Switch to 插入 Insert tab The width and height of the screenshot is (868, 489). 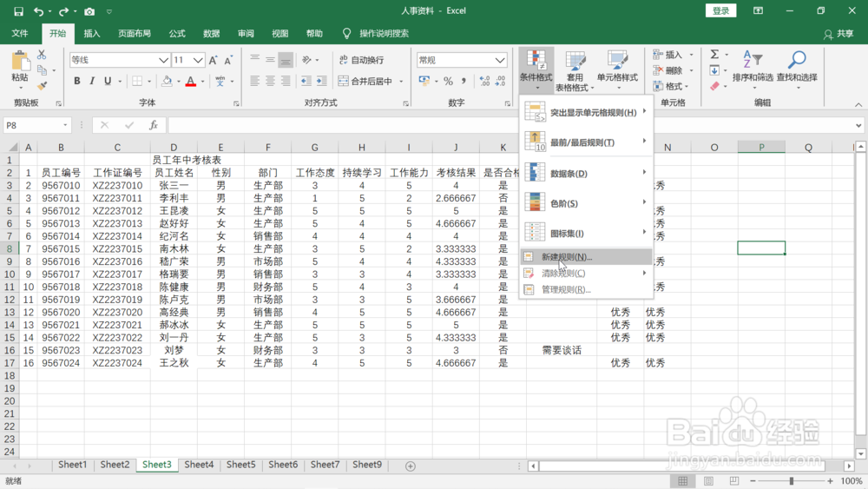click(92, 33)
